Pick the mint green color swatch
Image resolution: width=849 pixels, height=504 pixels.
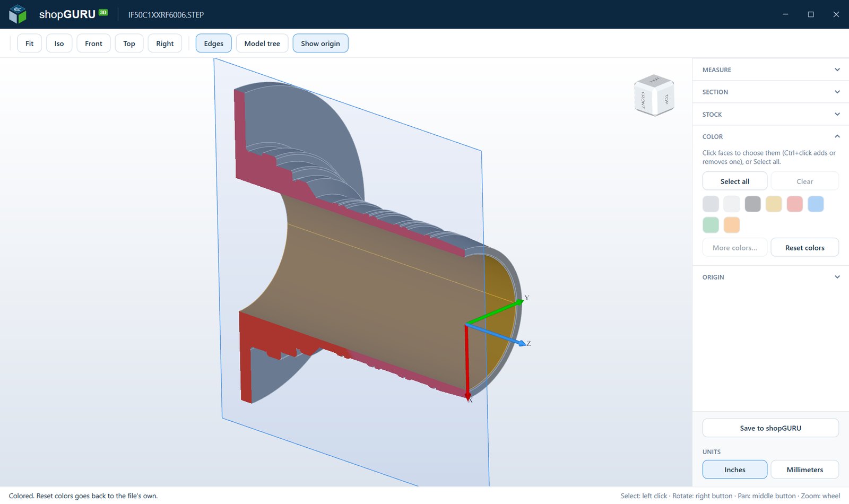(711, 225)
